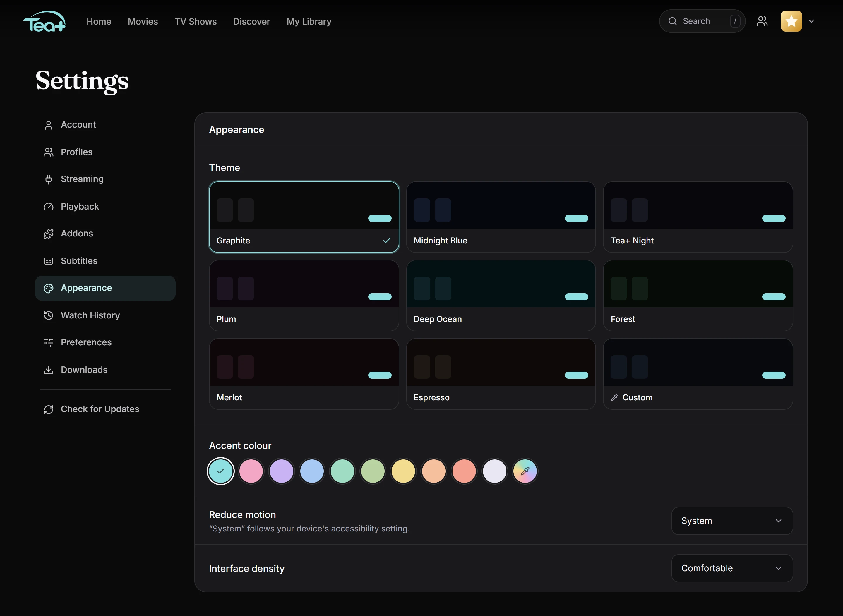The height and width of the screenshot is (616, 843).
Task: Select the Tea+ Night theme
Action: pyautogui.click(x=698, y=217)
